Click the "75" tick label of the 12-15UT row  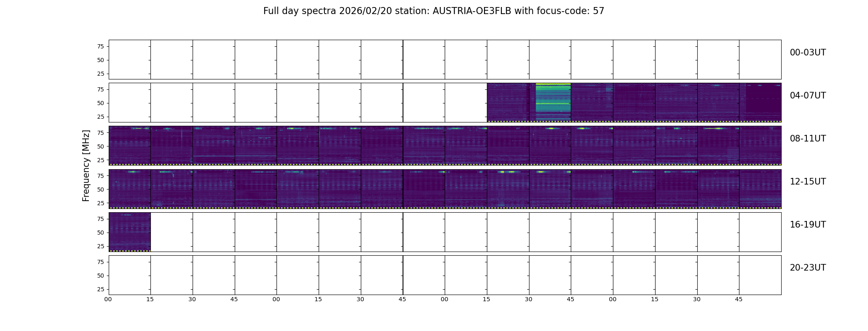[100, 175]
